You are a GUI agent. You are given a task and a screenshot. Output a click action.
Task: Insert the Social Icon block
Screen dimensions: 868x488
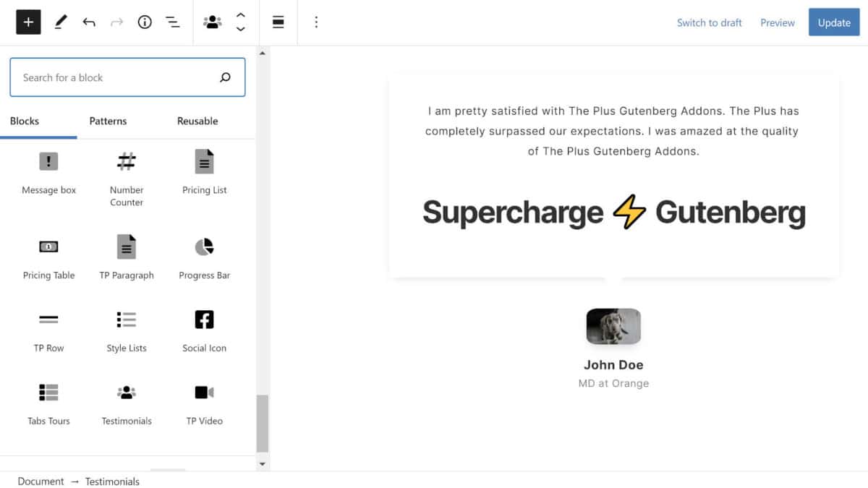[205, 329]
